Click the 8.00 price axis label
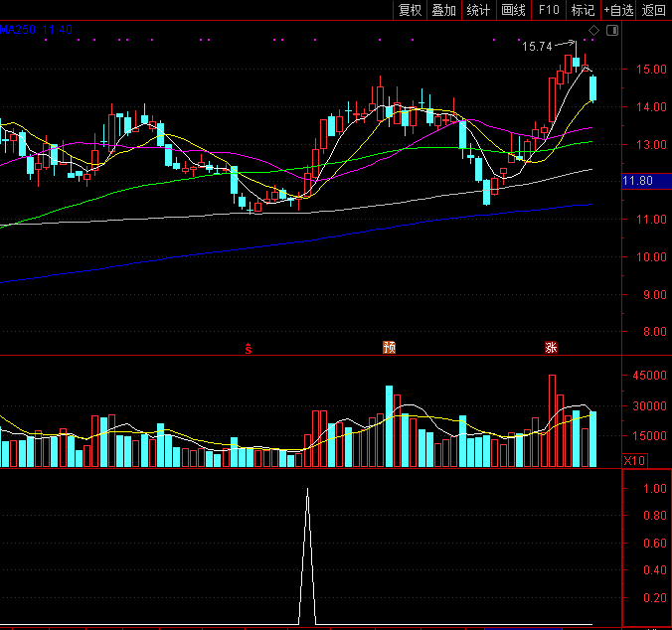 [x=654, y=332]
